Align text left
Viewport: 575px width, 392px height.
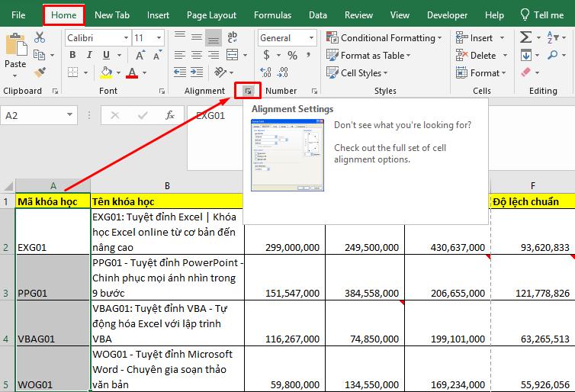point(180,55)
